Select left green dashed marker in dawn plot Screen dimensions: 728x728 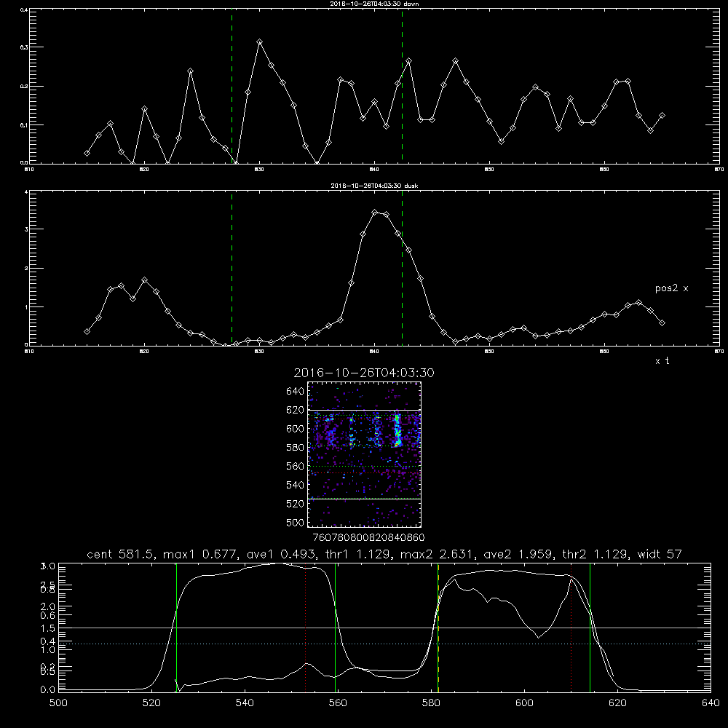(x=232, y=87)
